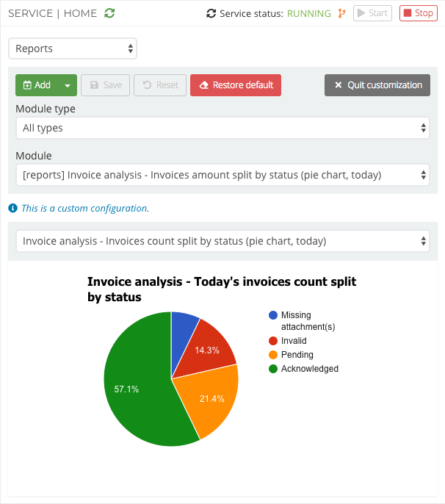Open the chart selector dropdown above the pie
This screenshot has height=504, width=445.
click(222, 241)
